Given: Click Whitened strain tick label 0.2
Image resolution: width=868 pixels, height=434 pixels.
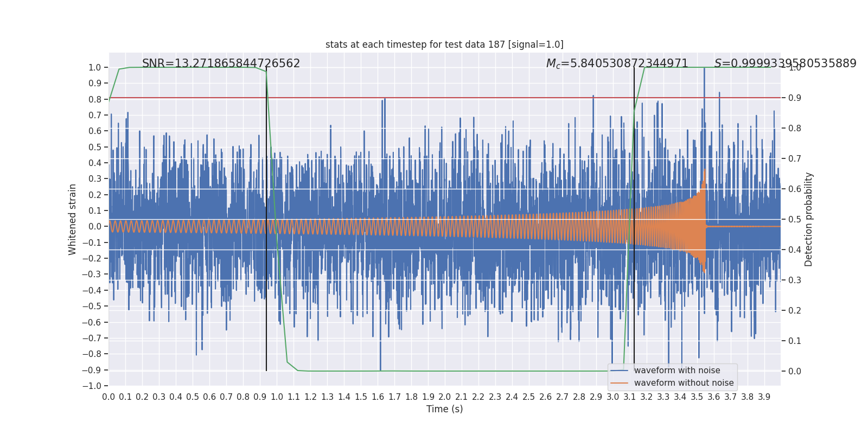Looking at the screenshot, I should coord(95,195).
